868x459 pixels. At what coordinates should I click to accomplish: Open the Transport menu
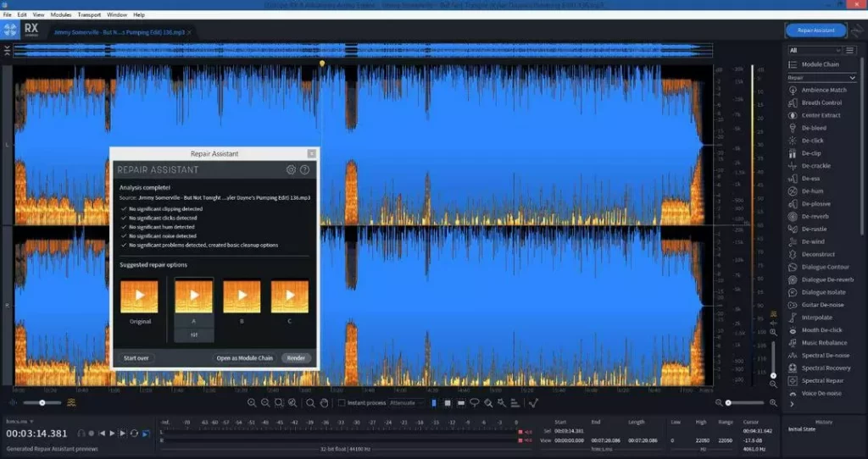tap(89, 15)
